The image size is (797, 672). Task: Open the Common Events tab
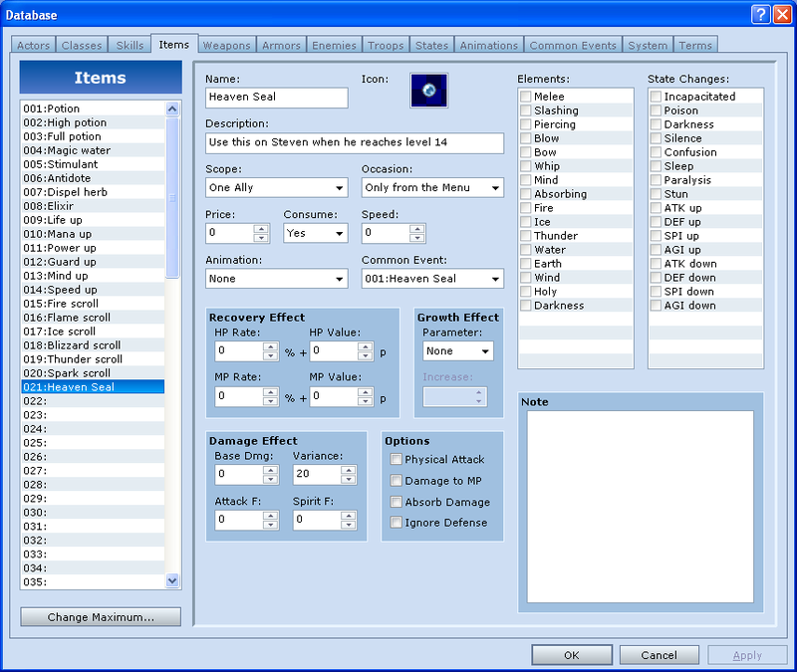coord(573,45)
